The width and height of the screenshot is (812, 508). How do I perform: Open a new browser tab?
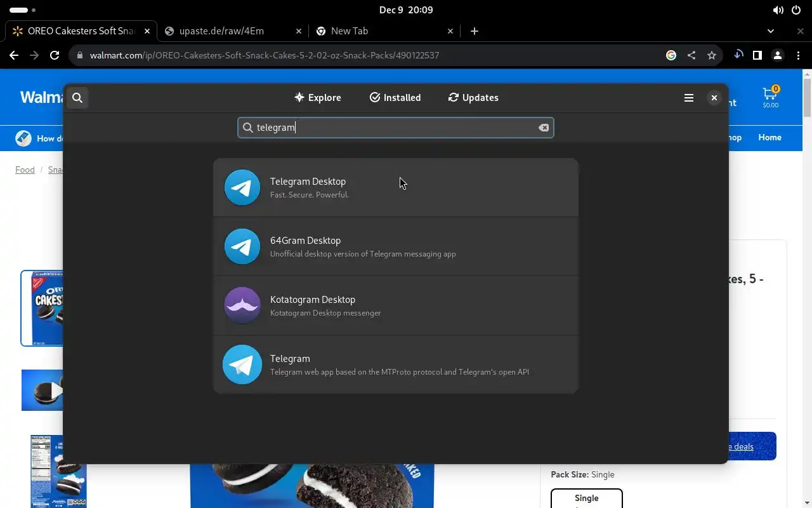tap(475, 30)
